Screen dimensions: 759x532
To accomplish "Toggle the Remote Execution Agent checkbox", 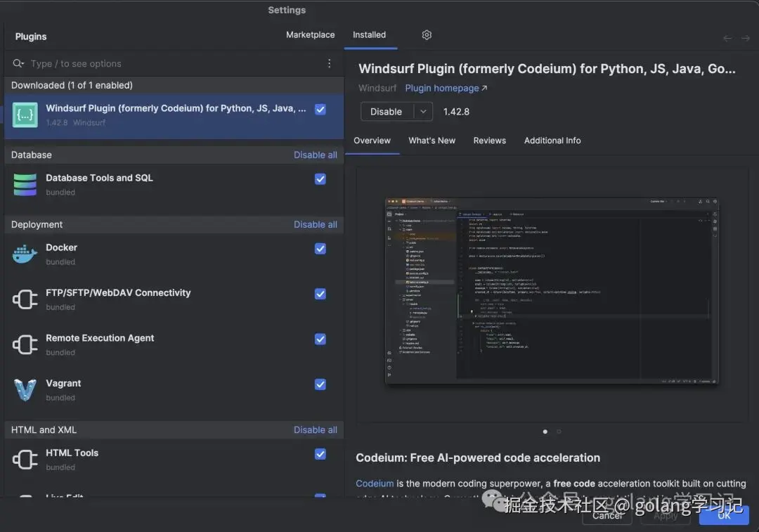I will pyautogui.click(x=320, y=339).
